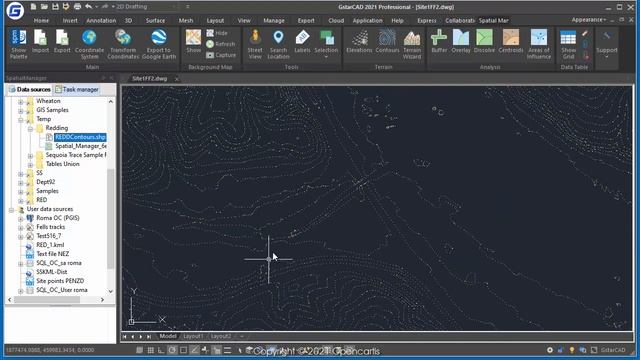Screen dimensions: 640x360
Task: Click the Show Palette ribbon icon
Action: [x=18, y=44]
